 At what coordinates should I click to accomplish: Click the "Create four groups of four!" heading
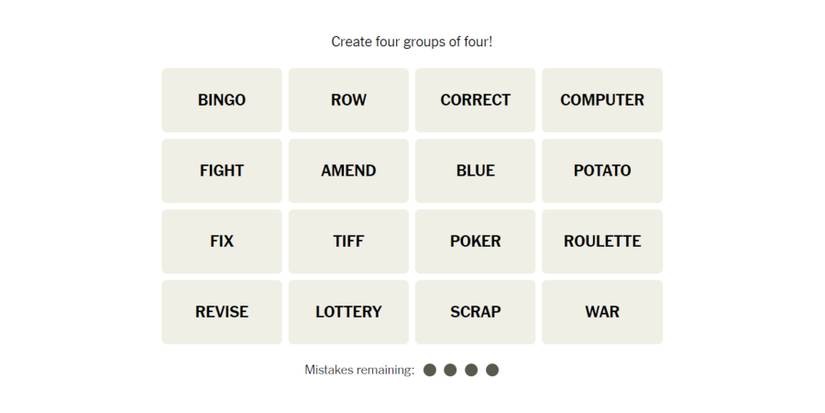point(412,42)
